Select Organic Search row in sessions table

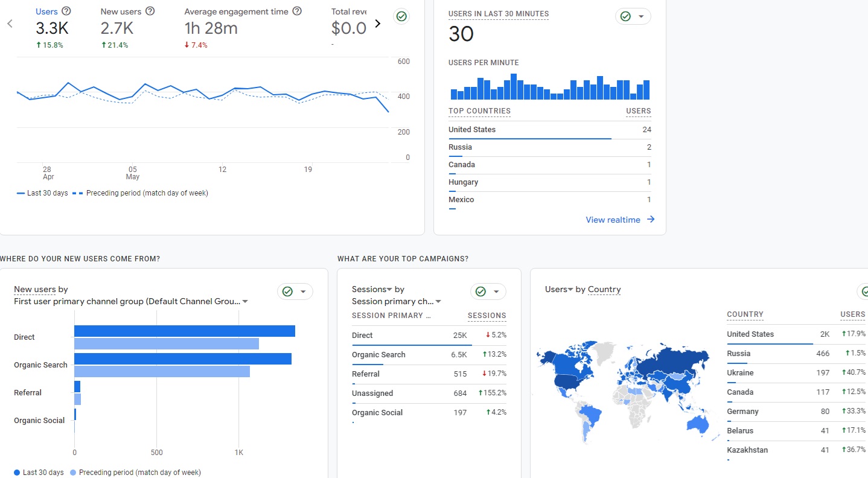[429, 355]
